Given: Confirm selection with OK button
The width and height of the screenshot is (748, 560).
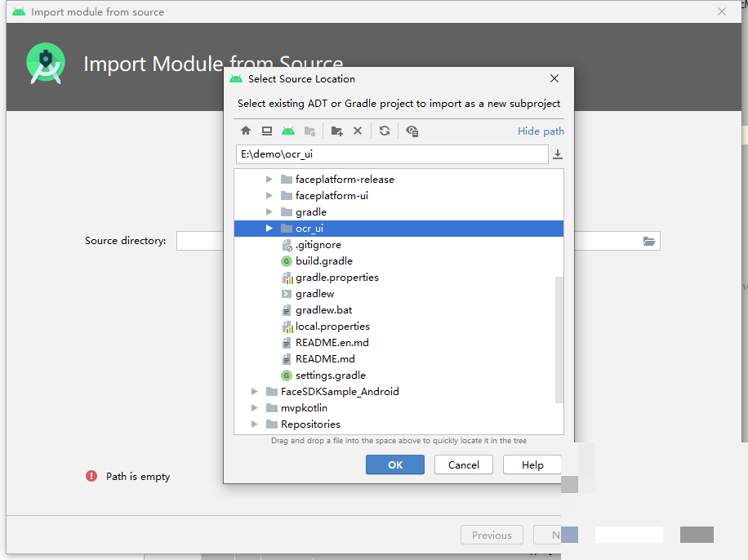Looking at the screenshot, I should 395,464.
